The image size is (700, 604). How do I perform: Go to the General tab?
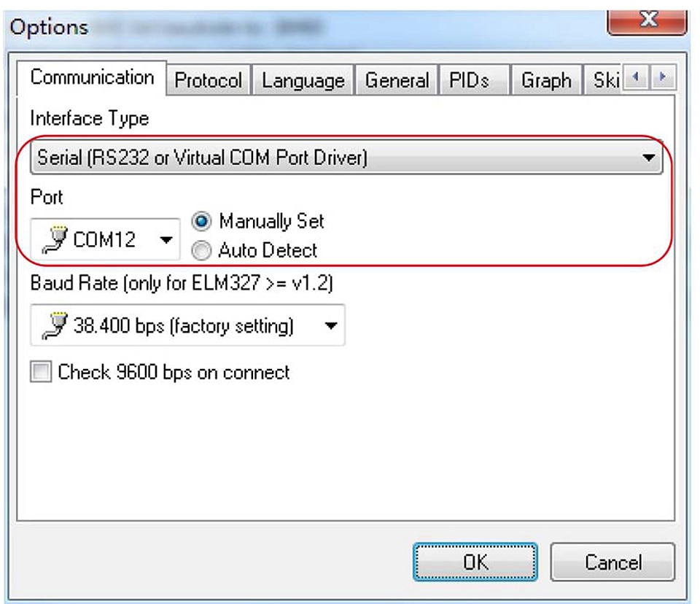click(397, 80)
